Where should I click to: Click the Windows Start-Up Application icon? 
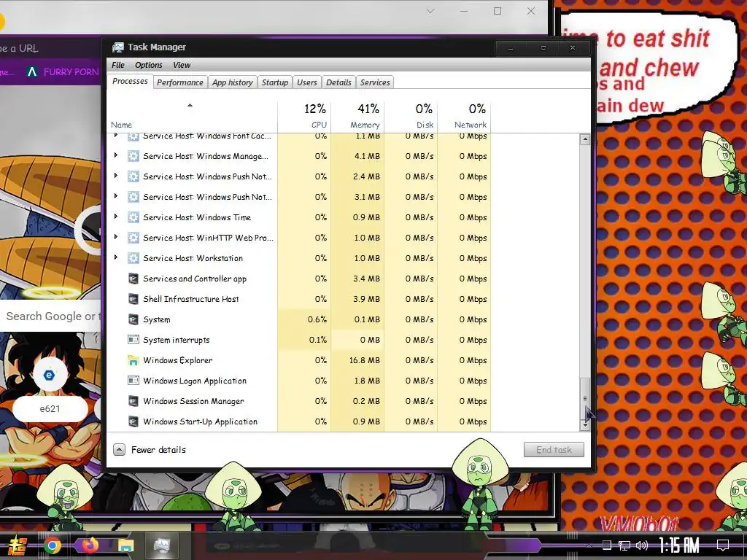[x=133, y=422]
